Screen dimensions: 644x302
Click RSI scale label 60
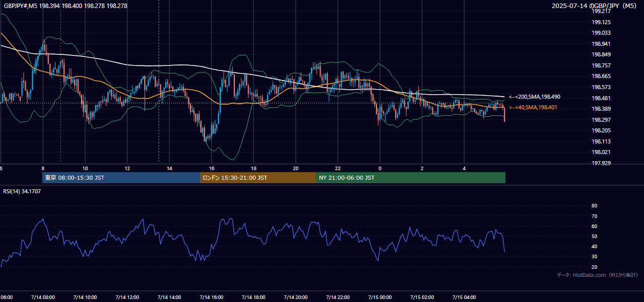point(594,226)
